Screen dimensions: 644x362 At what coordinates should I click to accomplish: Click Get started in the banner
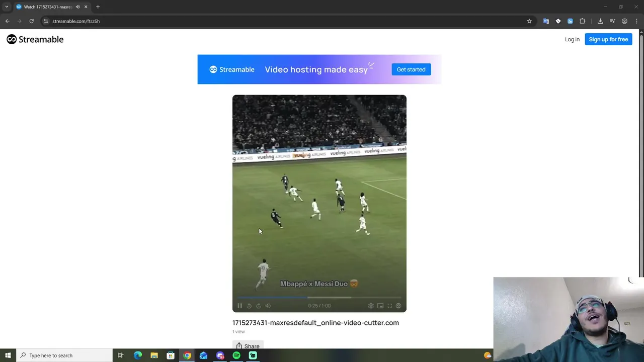click(x=411, y=69)
